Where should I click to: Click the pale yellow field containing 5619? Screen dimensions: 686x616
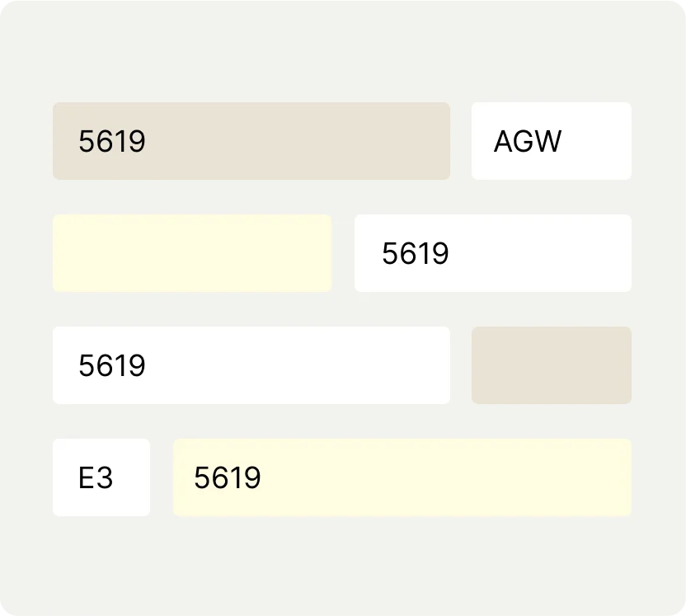pyautogui.click(x=402, y=477)
